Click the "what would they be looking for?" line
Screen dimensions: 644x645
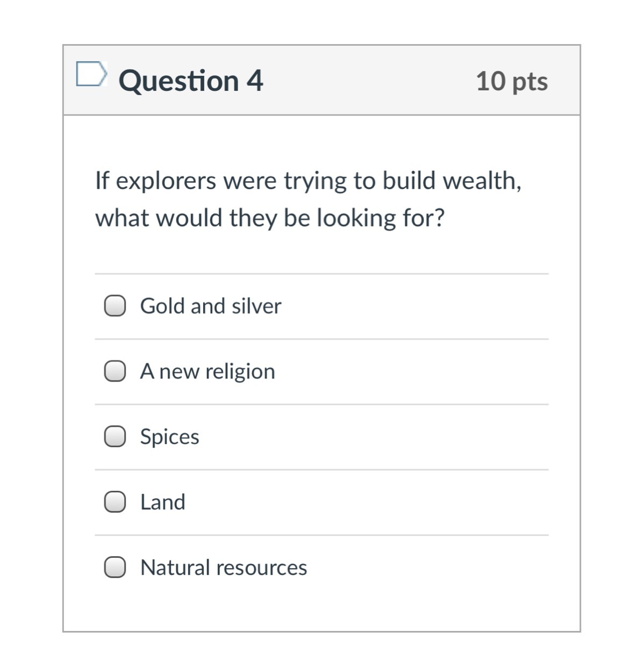click(270, 218)
